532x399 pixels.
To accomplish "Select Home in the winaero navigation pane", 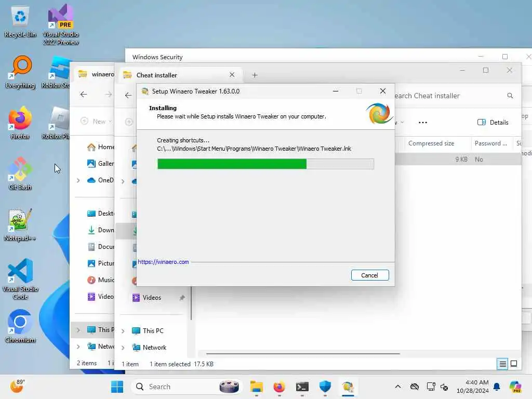I will [x=101, y=147].
